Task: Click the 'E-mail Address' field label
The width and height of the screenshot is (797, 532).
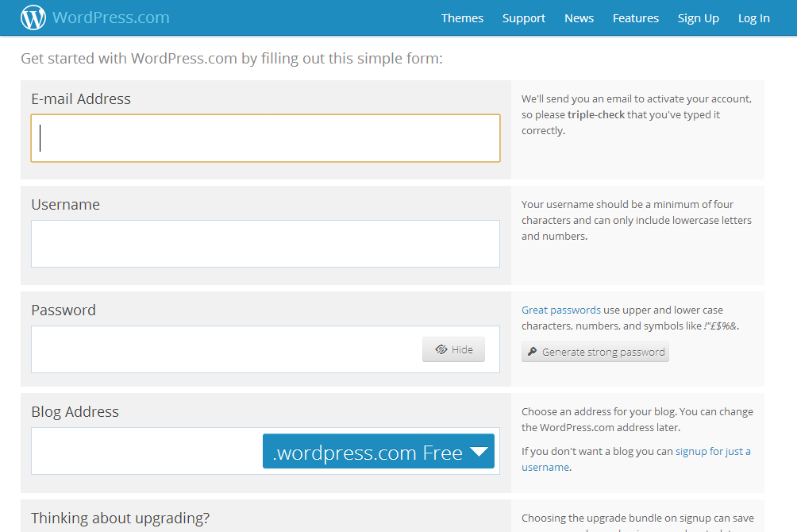Action: (81, 98)
